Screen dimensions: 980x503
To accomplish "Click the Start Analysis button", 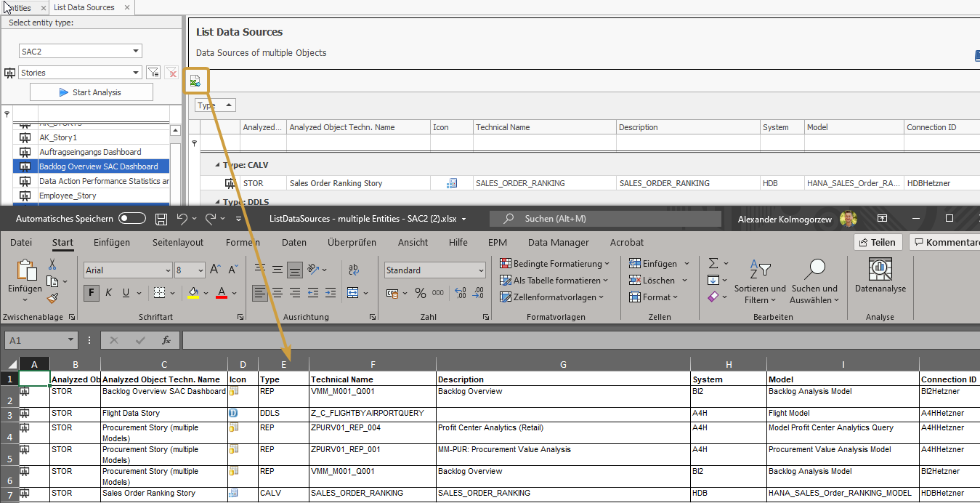I will pos(91,92).
